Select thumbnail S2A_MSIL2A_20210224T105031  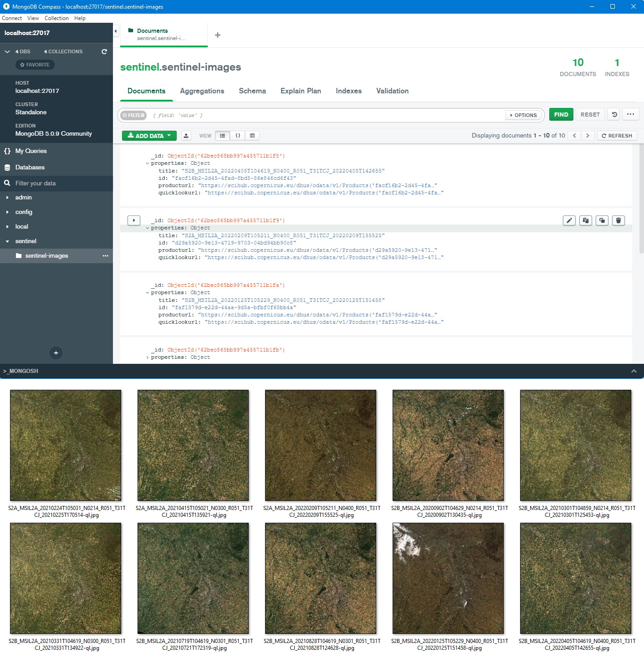[x=66, y=445]
